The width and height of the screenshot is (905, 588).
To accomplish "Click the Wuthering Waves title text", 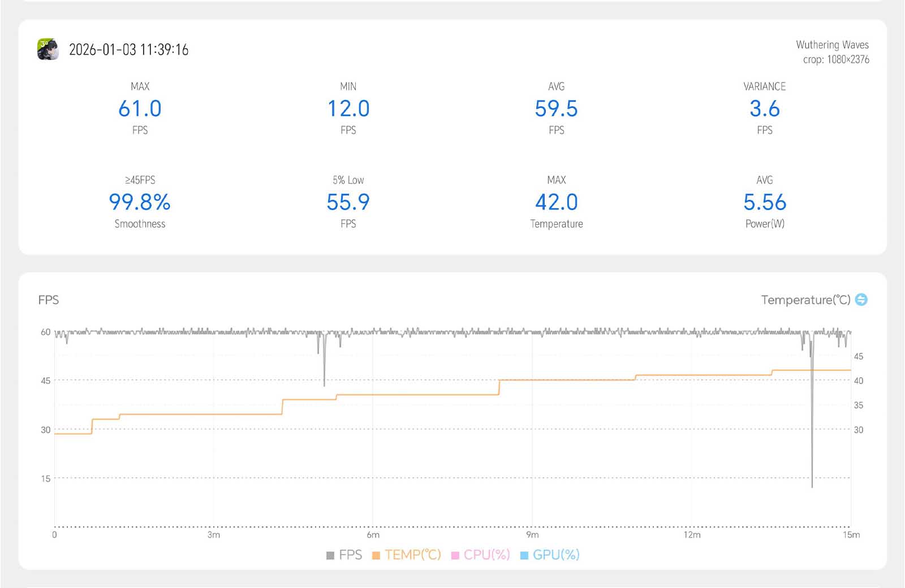I will coord(832,45).
